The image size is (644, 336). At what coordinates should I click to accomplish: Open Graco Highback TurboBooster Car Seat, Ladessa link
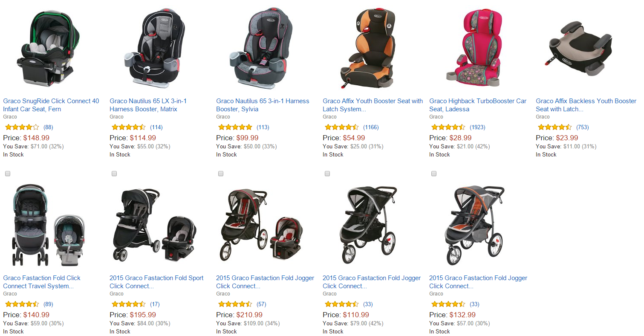point(478,105)
